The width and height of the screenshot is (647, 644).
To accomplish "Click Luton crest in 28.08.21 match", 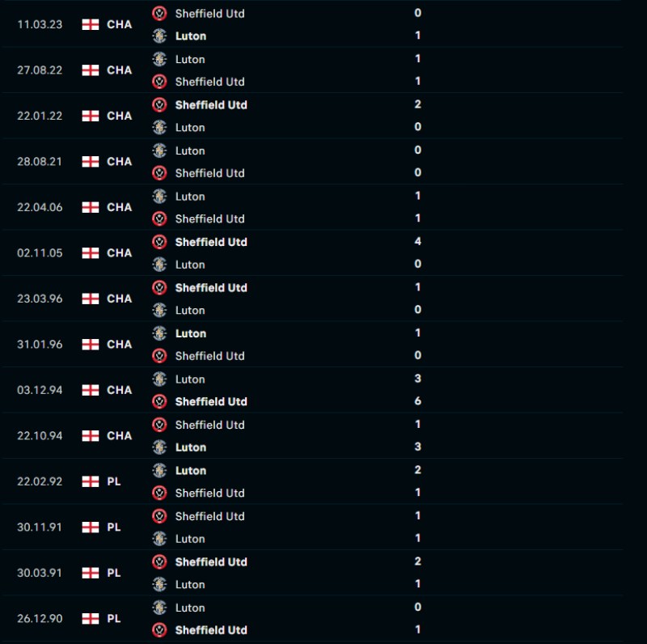I will (x=159, y=150).
